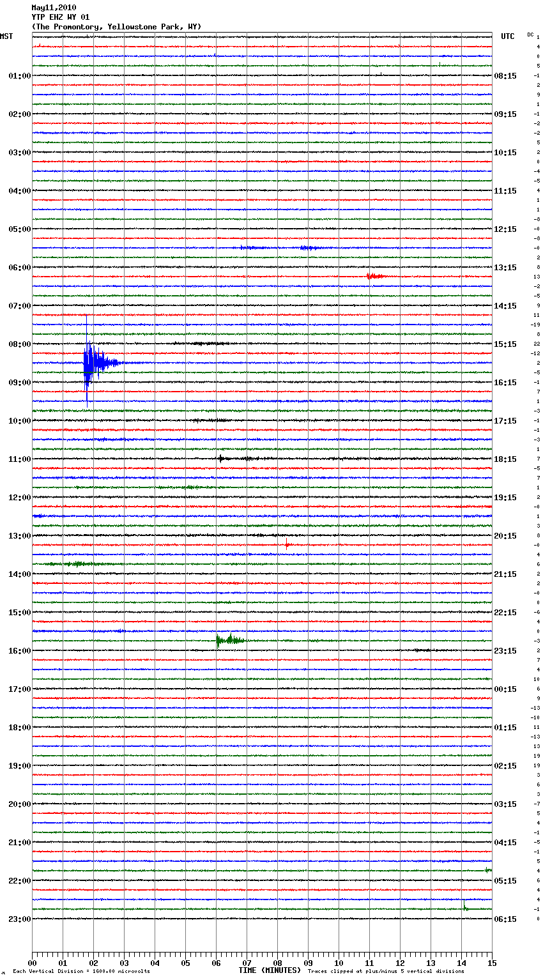Click the small black event on 11:00 trace
This screenshot has width=543, height=980.
[x=221, y=459]
